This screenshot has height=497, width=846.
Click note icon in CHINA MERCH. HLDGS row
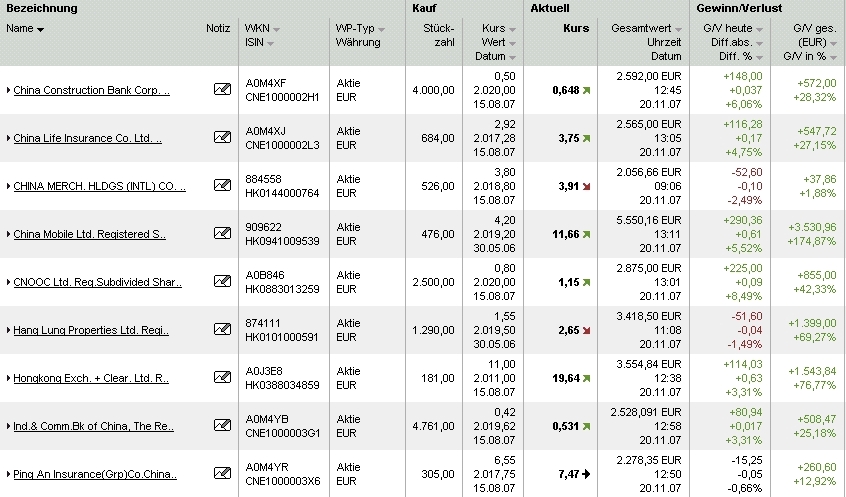coord(222,186)
